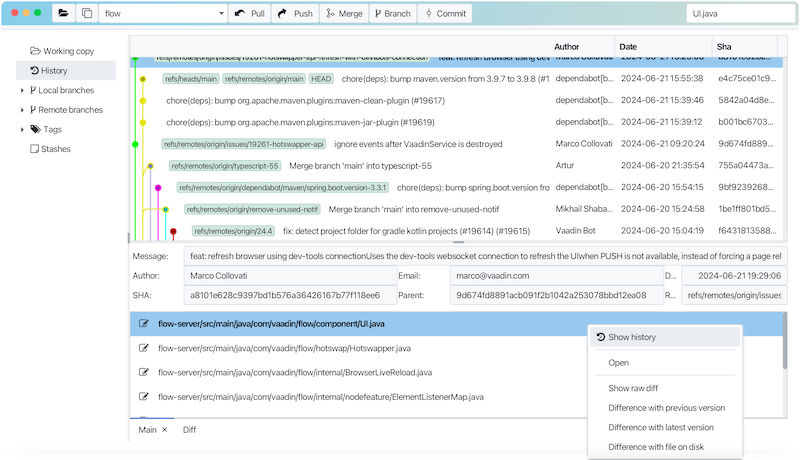
Task: Choose Show history from context menu
Action: tap(632, 337)
